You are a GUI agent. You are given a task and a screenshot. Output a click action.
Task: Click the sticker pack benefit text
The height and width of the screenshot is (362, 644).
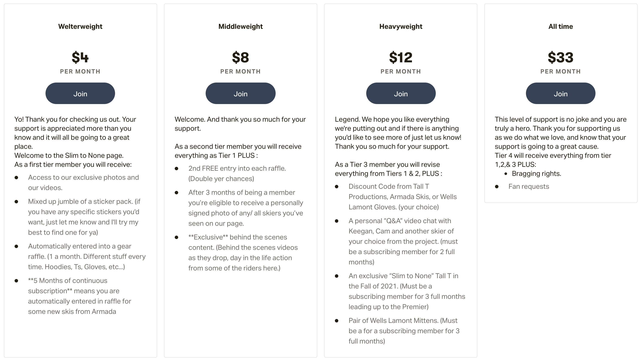tap(84, 217)
